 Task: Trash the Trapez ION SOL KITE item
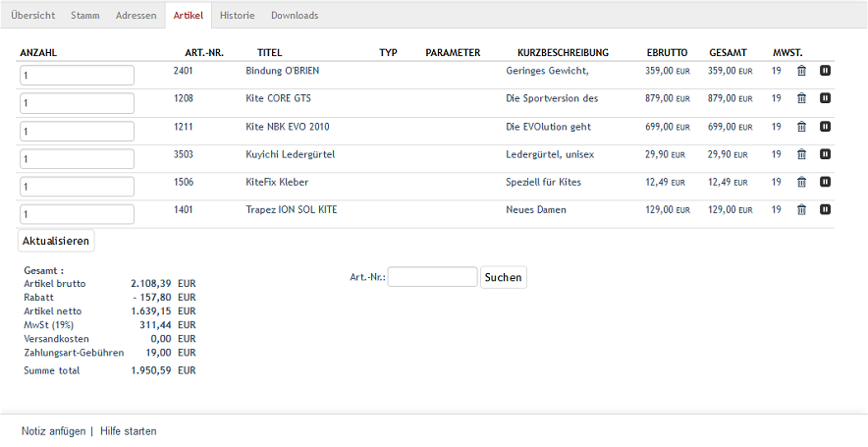pos(801,209)
